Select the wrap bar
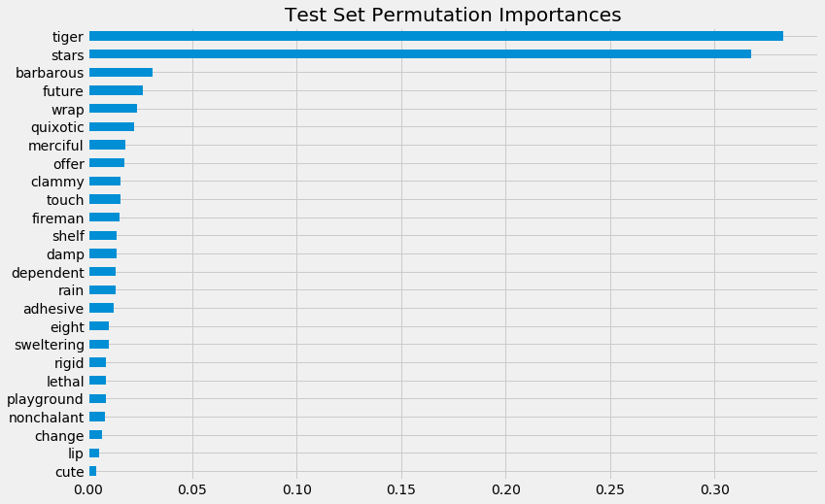This screenshot has width=825, height=504. pyautogui.click(x=113, y=109)
